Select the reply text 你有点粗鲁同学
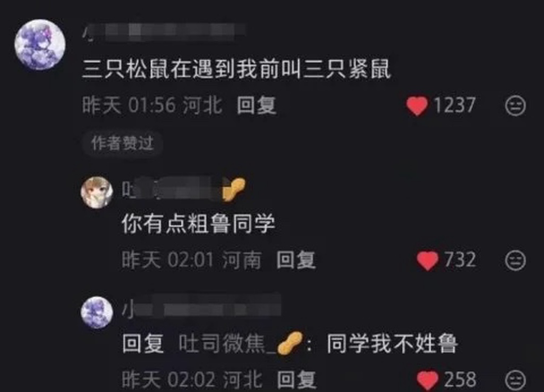The height and width of the screenshot is (392, 544). [x=198, y=224]
